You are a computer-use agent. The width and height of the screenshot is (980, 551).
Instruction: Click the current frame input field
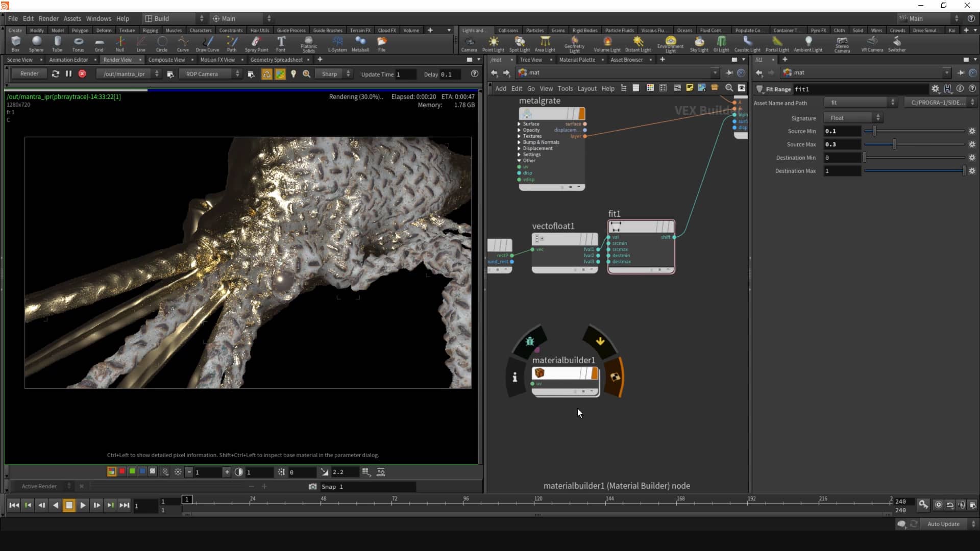pyautogui.click(x=145, y=506)
